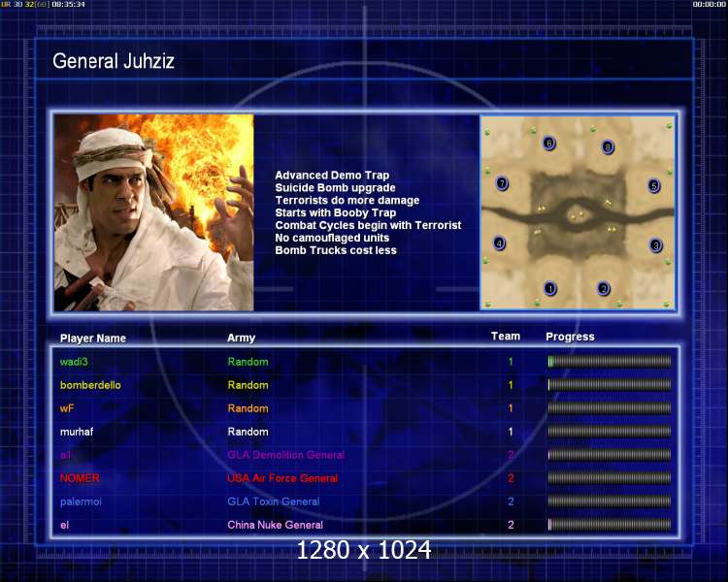728x582 pixels.
Task: Click "GLA Toxin General" army entry
Action: coord(274,501)
